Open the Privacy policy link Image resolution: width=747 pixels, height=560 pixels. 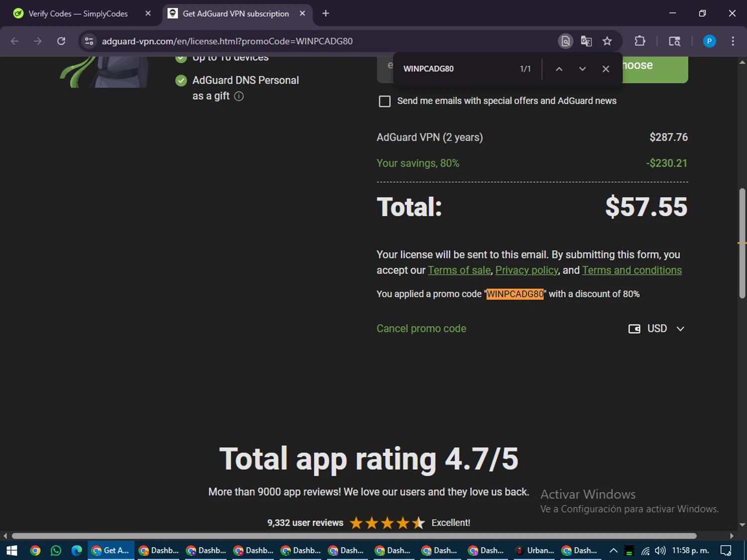pos(527,270)
